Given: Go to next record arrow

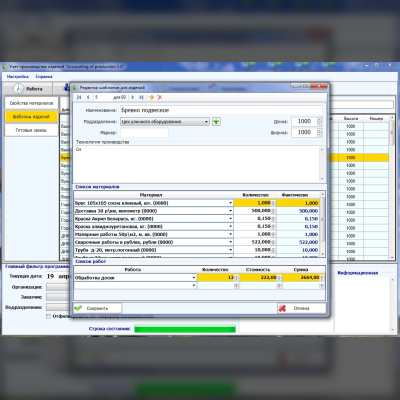Looking at the screenshot, I should (x=133, y=97).
